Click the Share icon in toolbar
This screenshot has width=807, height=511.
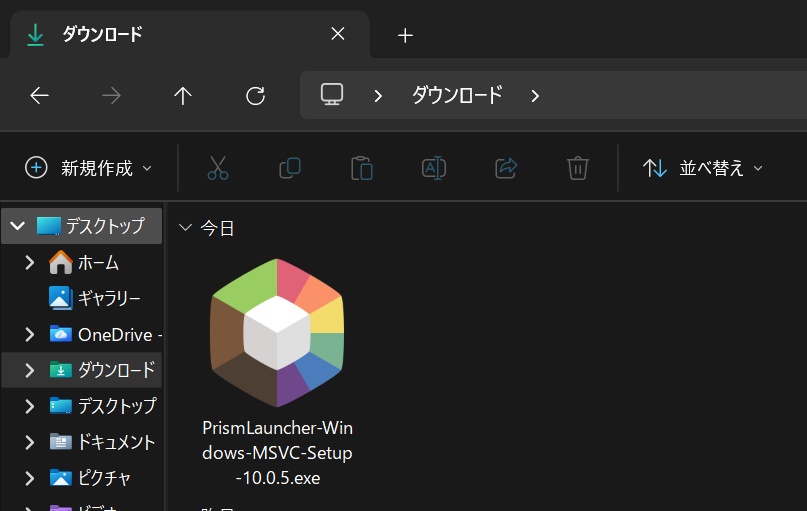click(x=506, y=168)
